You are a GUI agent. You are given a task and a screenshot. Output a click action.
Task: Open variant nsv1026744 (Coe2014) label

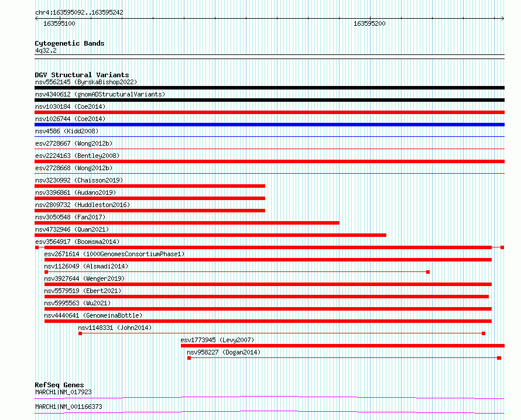70,119
